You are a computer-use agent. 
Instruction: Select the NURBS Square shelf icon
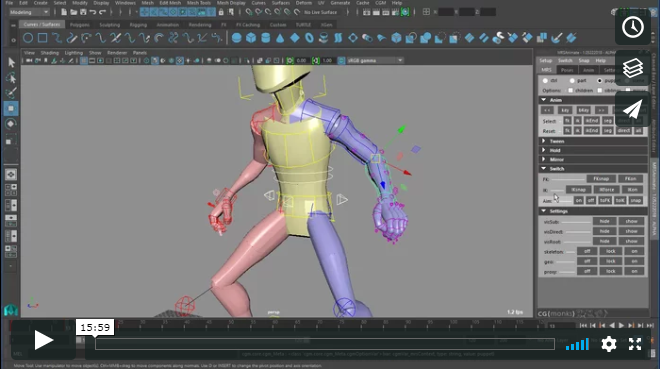coord(43,38)
